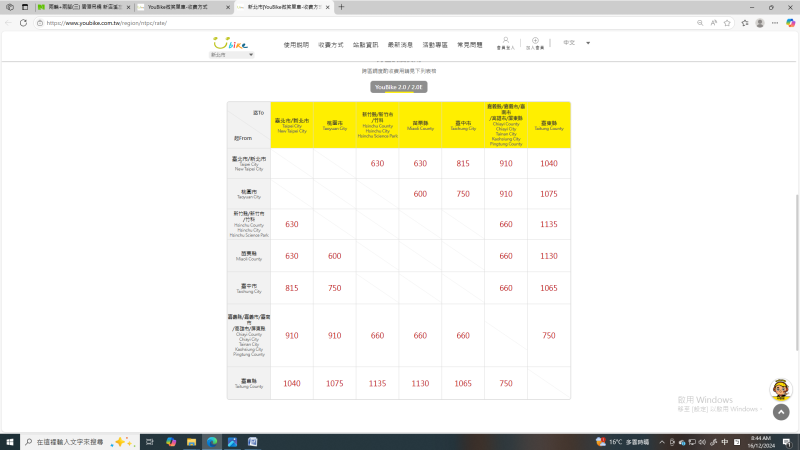
Task: Open the 常見問題 navigation menu
Action: [469, 45]
